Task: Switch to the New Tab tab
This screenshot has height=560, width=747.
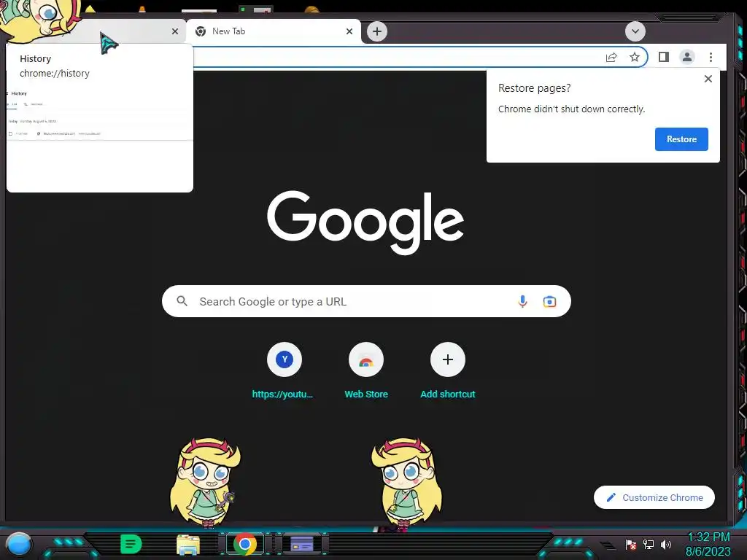Action: pos(273,31)
